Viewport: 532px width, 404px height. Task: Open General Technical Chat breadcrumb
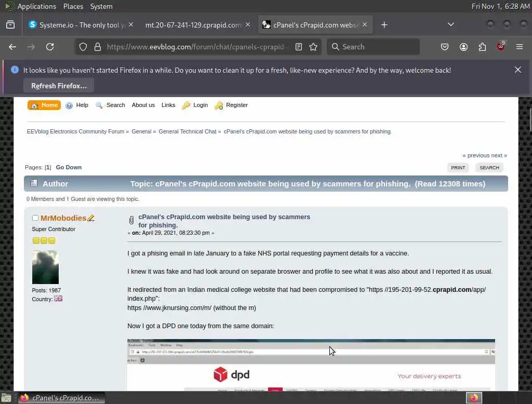tap(187, 131)
